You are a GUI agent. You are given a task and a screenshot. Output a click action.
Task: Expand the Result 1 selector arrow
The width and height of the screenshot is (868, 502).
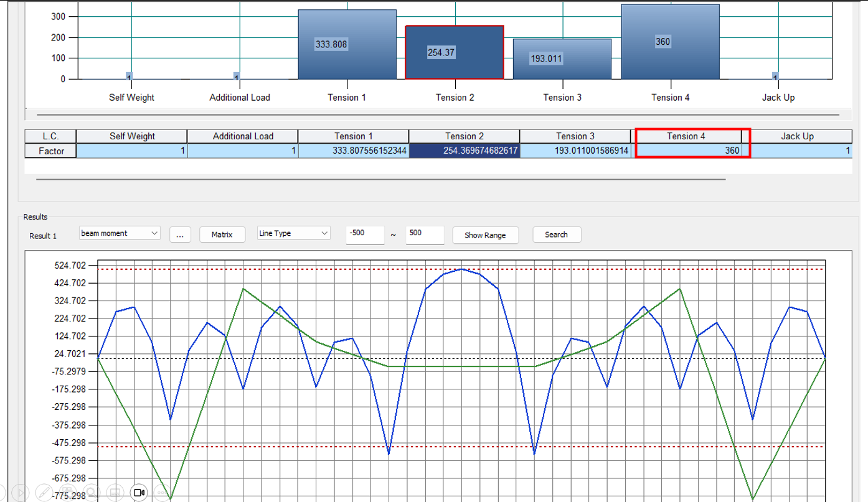coord(153,233)
